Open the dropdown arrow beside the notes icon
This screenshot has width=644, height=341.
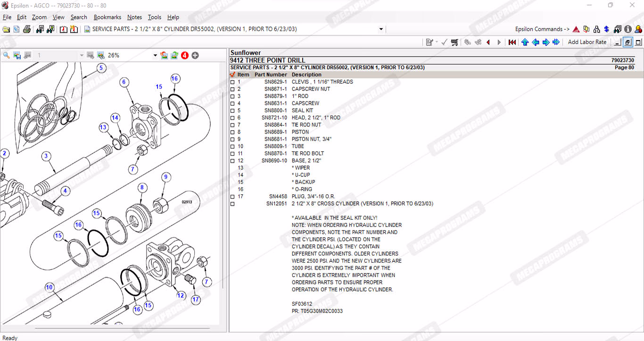pos(437,42)
